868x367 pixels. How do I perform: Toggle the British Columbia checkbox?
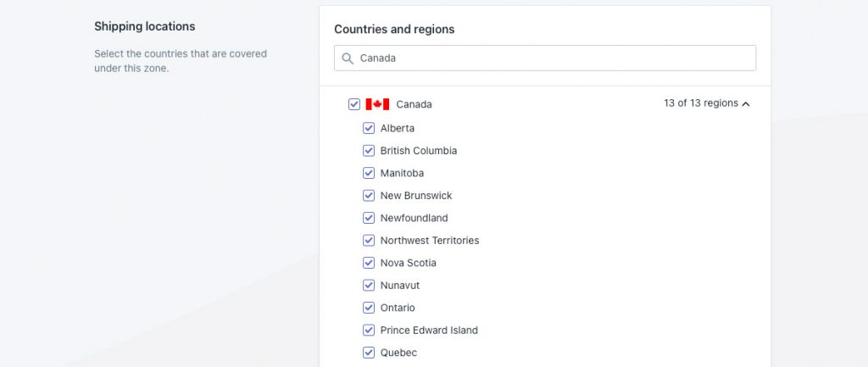pos(369,151)
